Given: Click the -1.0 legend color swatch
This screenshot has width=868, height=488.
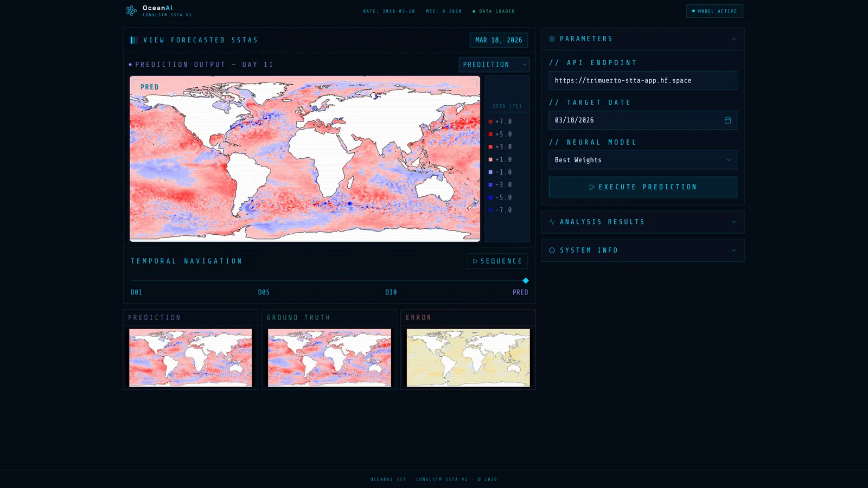Looking at the screenshot, I should [x=490, y=172].
